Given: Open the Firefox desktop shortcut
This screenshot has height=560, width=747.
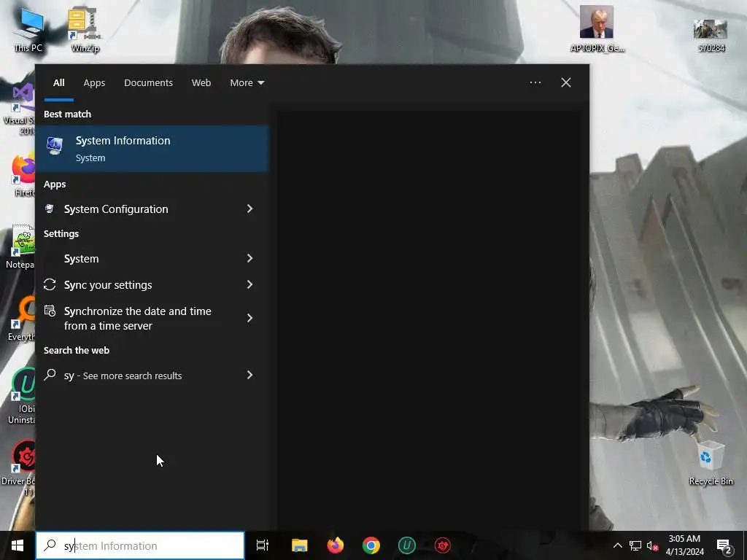Looking at the screenshot, I should (x=24, y=175).
